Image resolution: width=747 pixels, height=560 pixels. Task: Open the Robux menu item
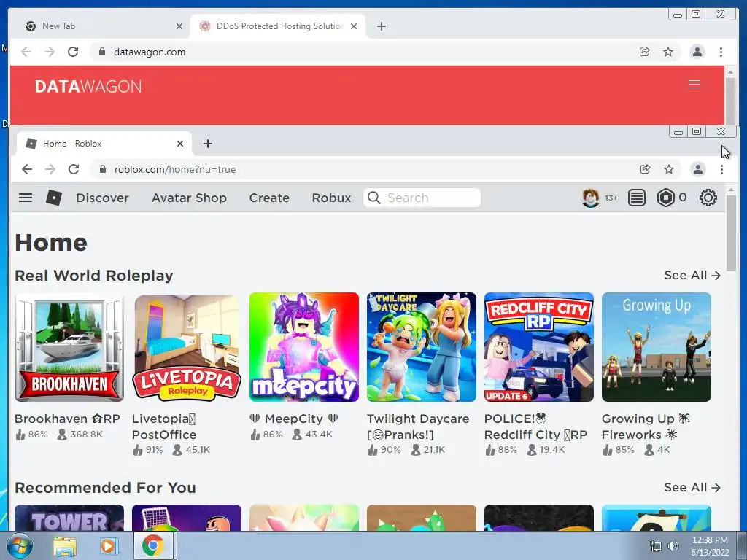point(332,198)
